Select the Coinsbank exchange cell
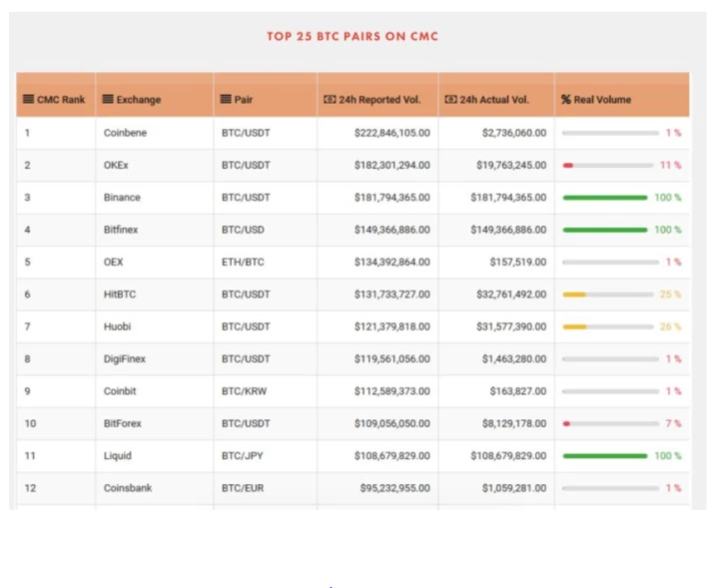The height and width of the screenshot is (588, 709). coord(155,488)
